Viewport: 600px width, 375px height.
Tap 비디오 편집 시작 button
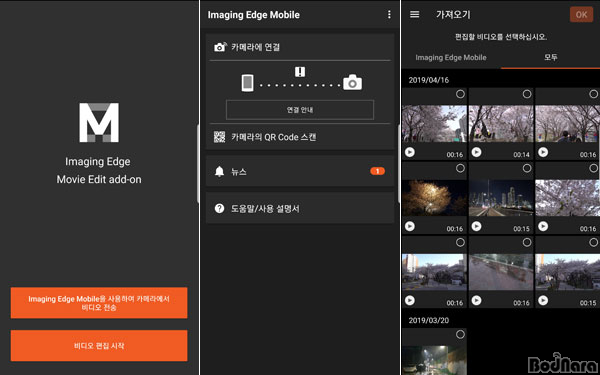[x=99, y=346]
